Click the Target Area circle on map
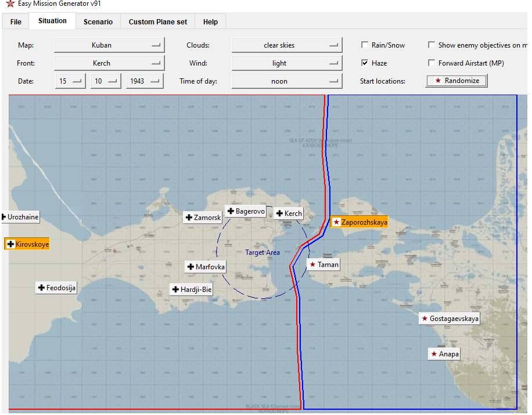The height and width of the screenshot is (415, 532). tap(263, 252)
